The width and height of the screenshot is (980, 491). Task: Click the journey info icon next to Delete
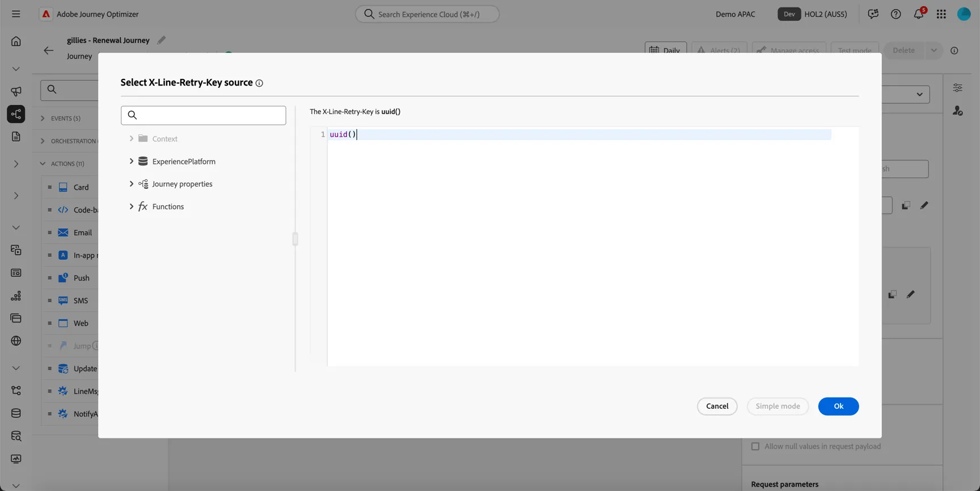[954, 50]
